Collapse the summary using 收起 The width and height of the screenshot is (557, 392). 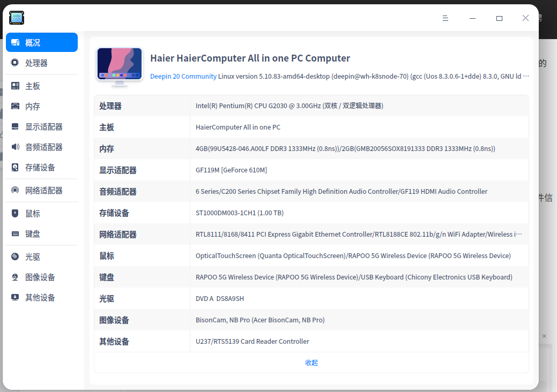pyautogui.click(x=311, y=363)
